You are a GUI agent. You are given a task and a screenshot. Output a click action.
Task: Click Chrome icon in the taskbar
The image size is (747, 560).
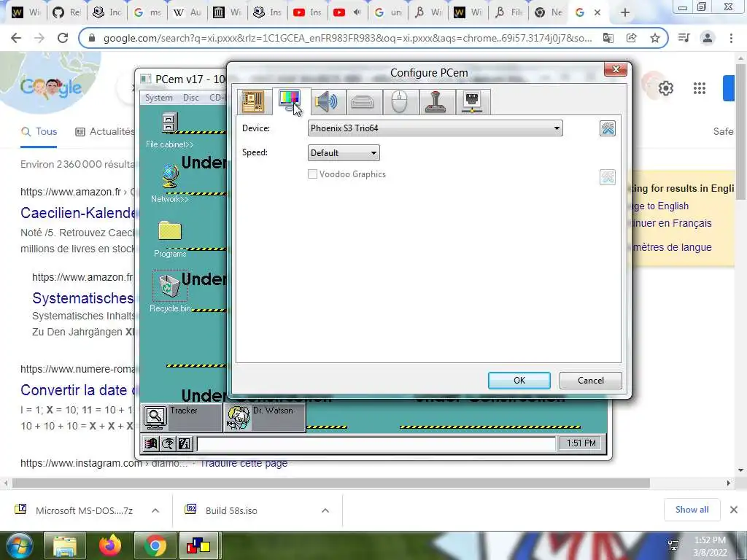pyautogui.click(x=155, y=545)
